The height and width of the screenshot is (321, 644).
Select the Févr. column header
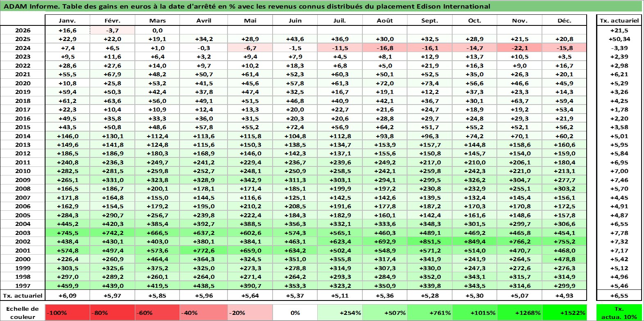[x=113, y=20]
